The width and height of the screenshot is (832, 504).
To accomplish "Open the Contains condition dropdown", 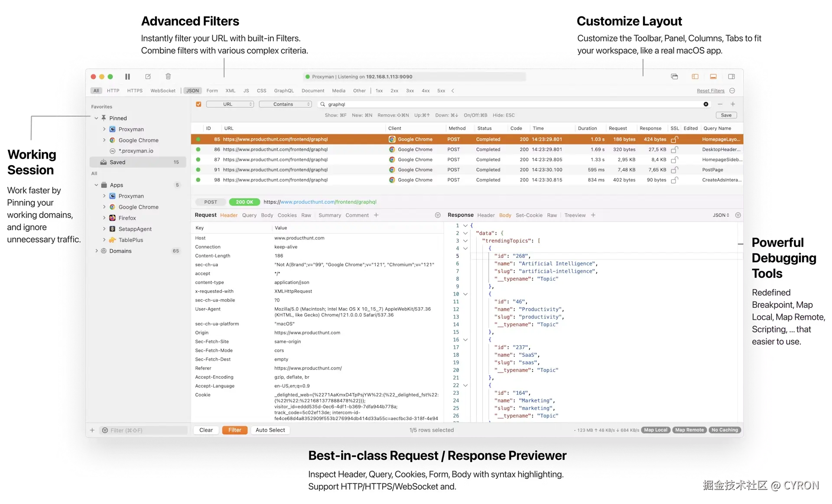I will pyautogui.click(x=285, y=104).
